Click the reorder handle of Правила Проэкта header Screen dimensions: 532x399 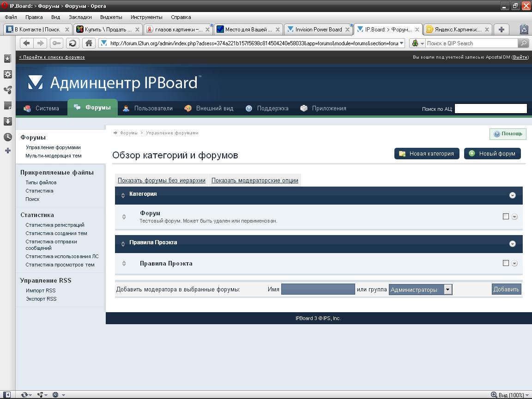coord(123,244)
